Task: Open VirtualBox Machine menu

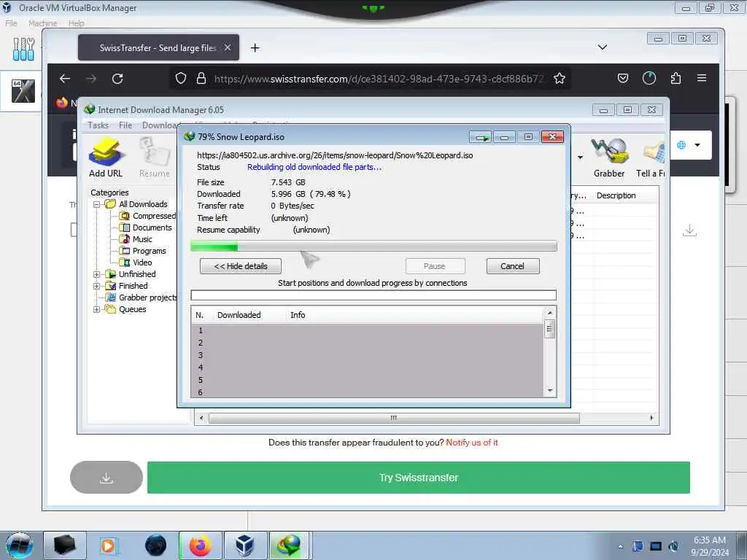Action: tap(43, 23)
